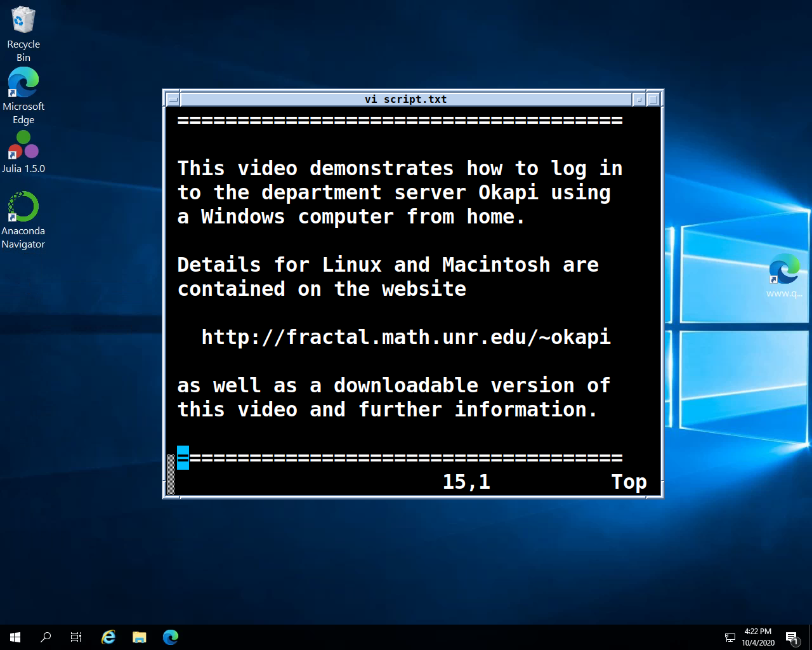Launch Internet Explorer from the taskbar
Viewport: 812px width, 650px height.
point(108,637)
